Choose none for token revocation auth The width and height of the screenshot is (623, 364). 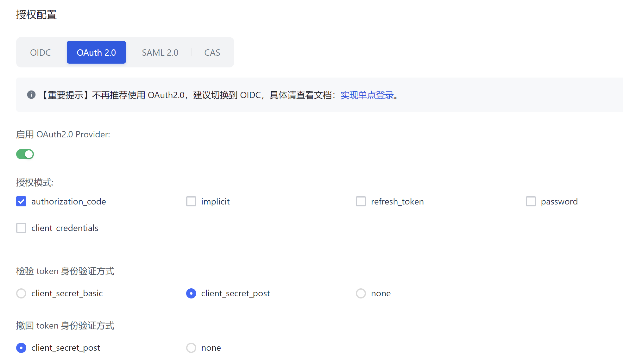click(x=191, y=348)
